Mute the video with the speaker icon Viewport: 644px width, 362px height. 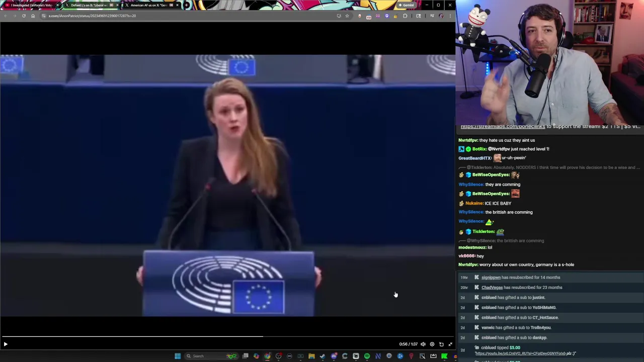pyautogui.click(x=423, y=344)
